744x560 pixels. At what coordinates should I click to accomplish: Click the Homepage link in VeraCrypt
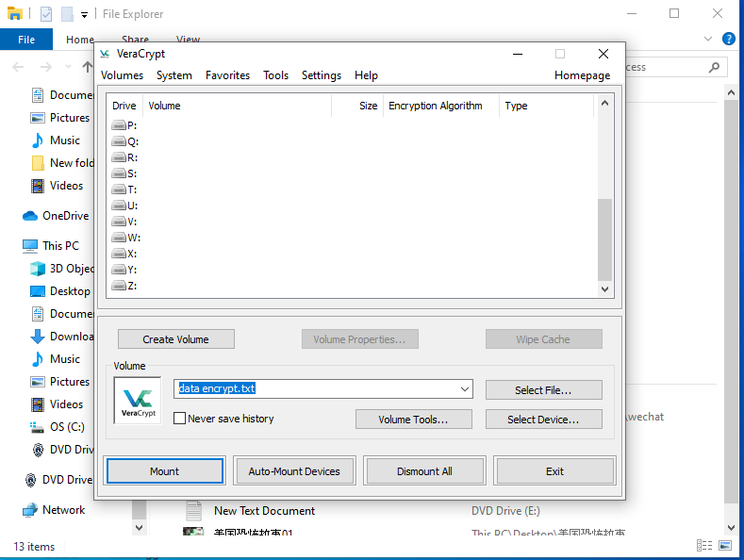click(x=582, y=75)
